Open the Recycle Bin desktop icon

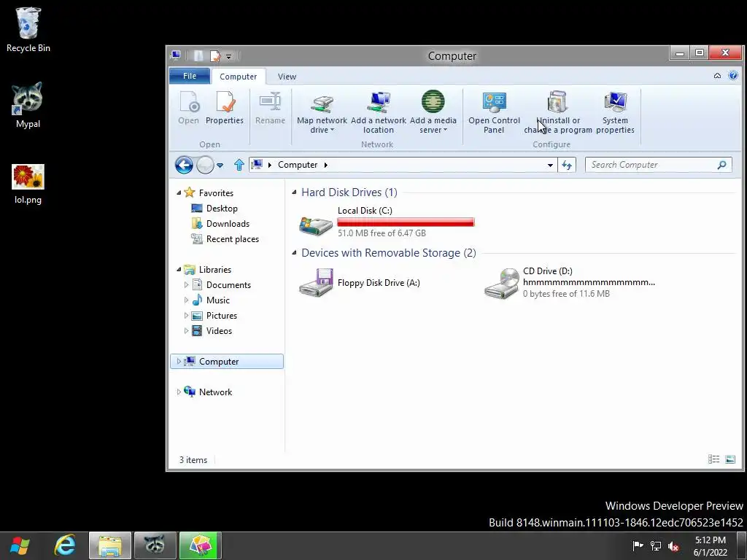[28, 29]
